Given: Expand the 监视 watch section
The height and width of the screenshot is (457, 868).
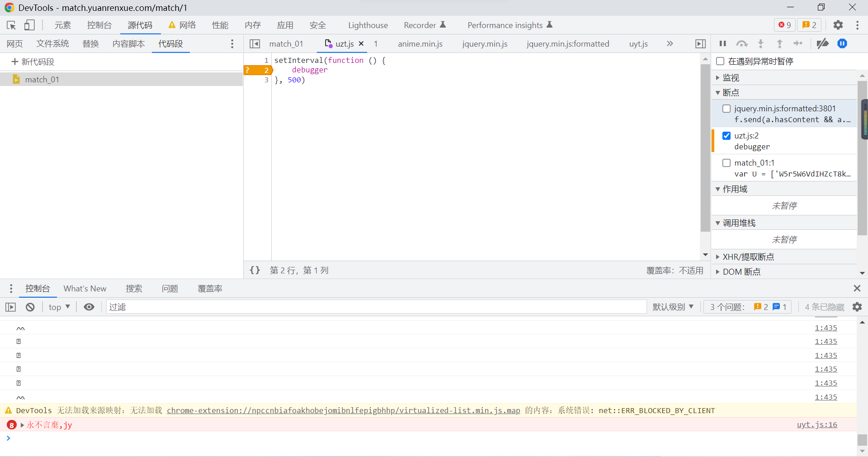Looking at the screenshot, I should [x=784, y=78].
